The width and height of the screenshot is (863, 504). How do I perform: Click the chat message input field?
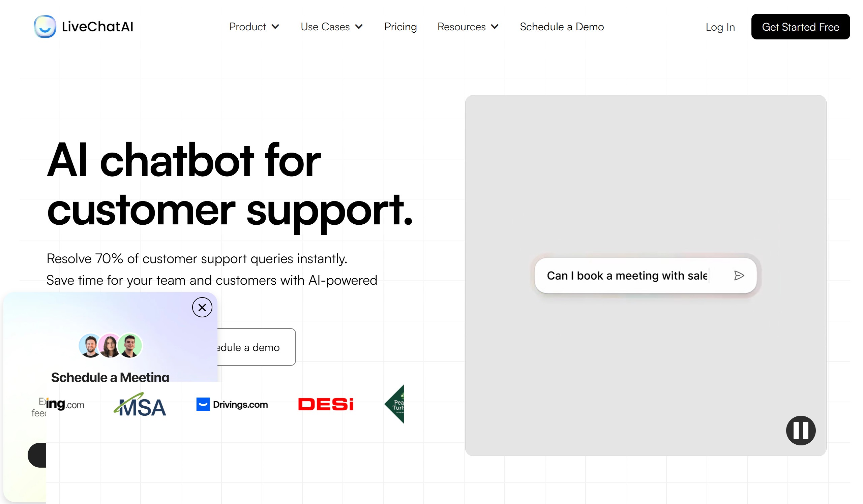pos(645,276)
